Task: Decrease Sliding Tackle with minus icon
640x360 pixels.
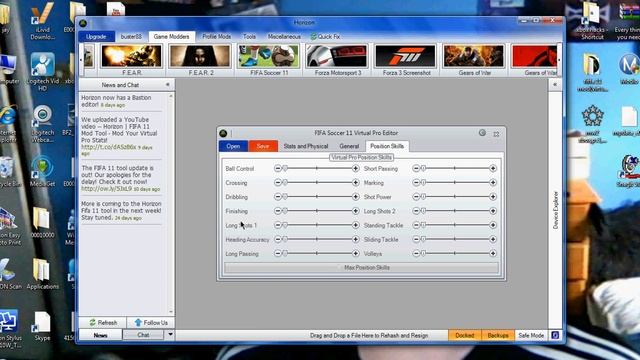Action: 416,240
